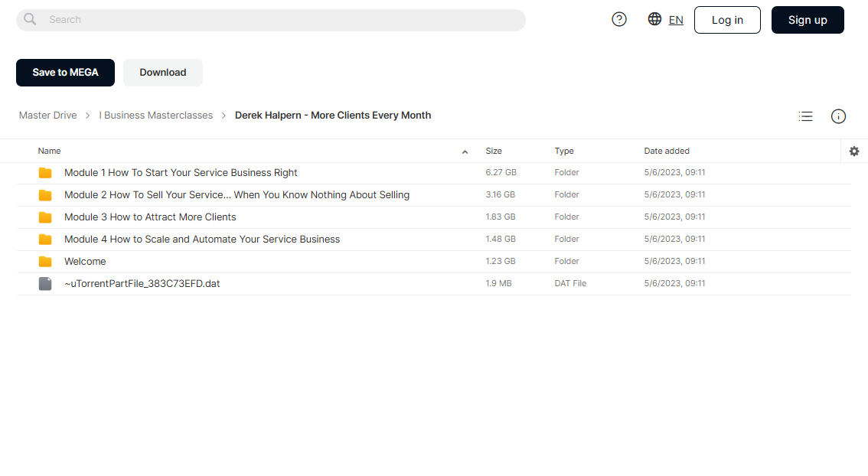Click Folder type cell in Module 3 row
868x476 pixels.
pyautogui.click(x=567, y=217)
